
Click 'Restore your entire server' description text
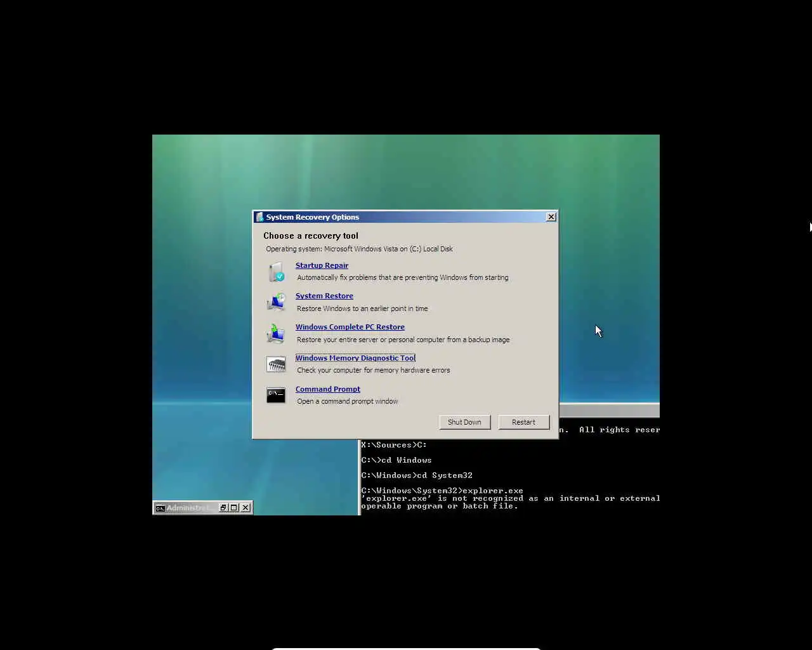coord(403,340)
